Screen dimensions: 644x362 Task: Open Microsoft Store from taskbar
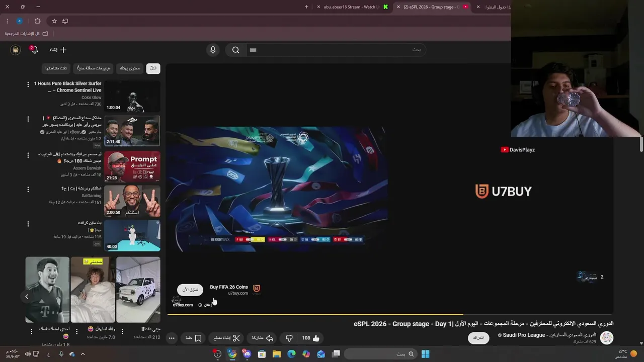[262, 354]
